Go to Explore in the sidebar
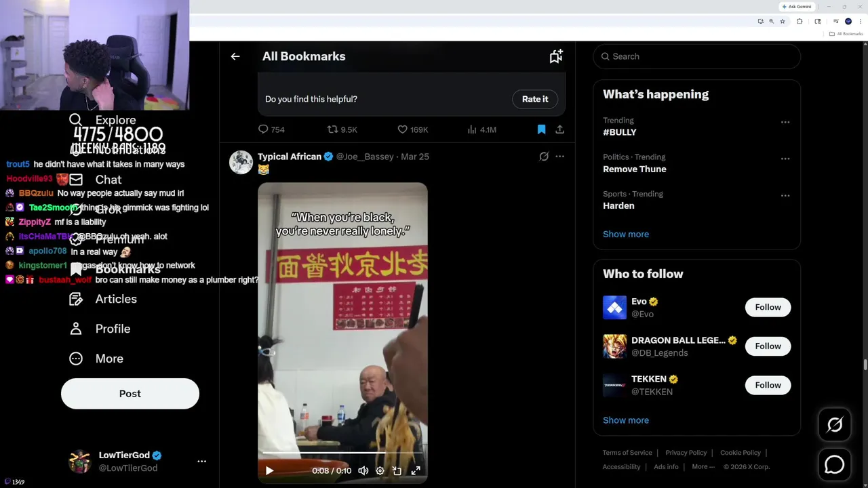The height and width of the screenshot is (488, 868). 102,120
